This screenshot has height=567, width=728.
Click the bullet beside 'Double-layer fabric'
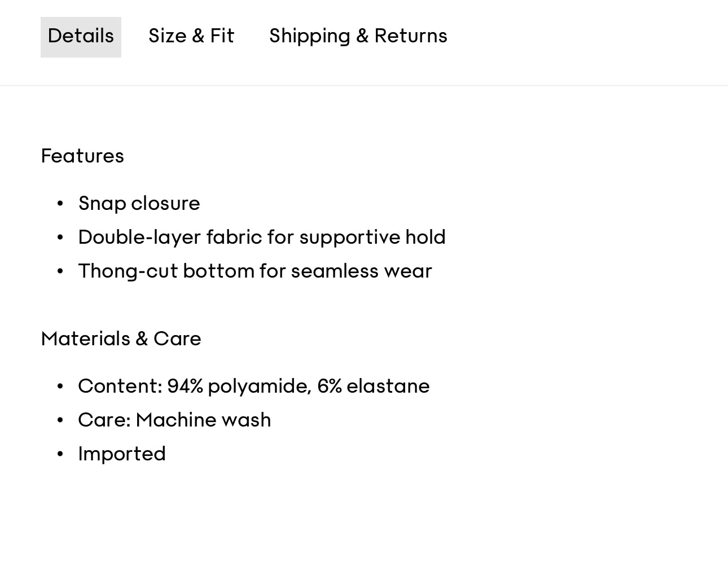pyautogui.click(x=60, y=238)
